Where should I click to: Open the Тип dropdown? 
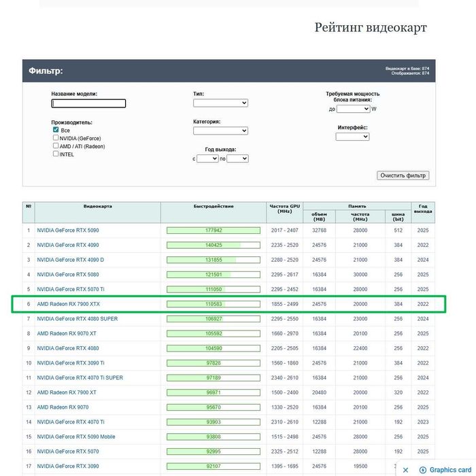pyautogui.click(x=220, y=103)
